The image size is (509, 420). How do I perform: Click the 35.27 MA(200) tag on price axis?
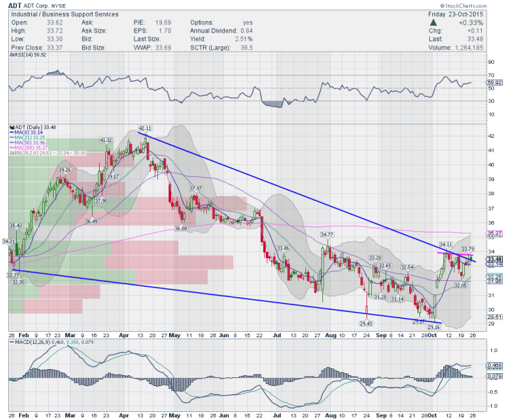(495, 233)
